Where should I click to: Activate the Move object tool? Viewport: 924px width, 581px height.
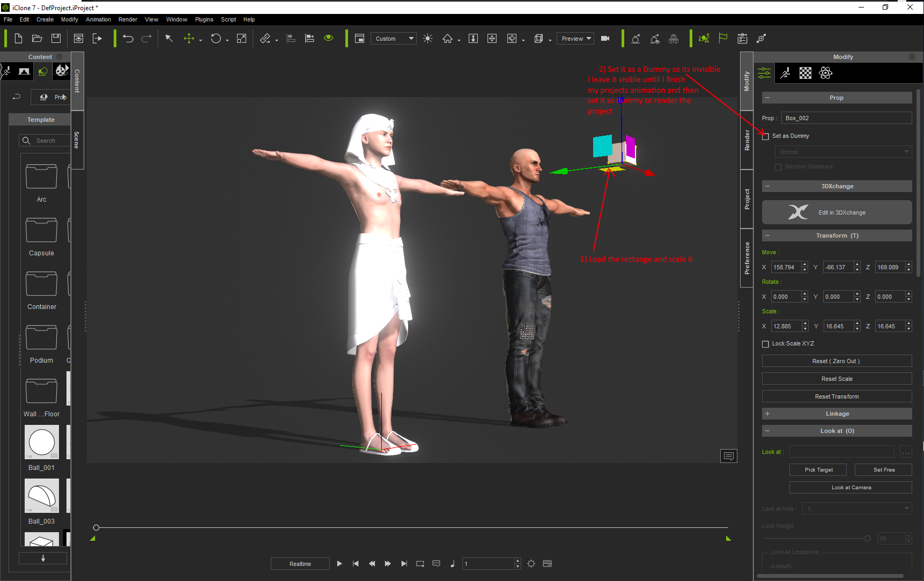[189, 38]
